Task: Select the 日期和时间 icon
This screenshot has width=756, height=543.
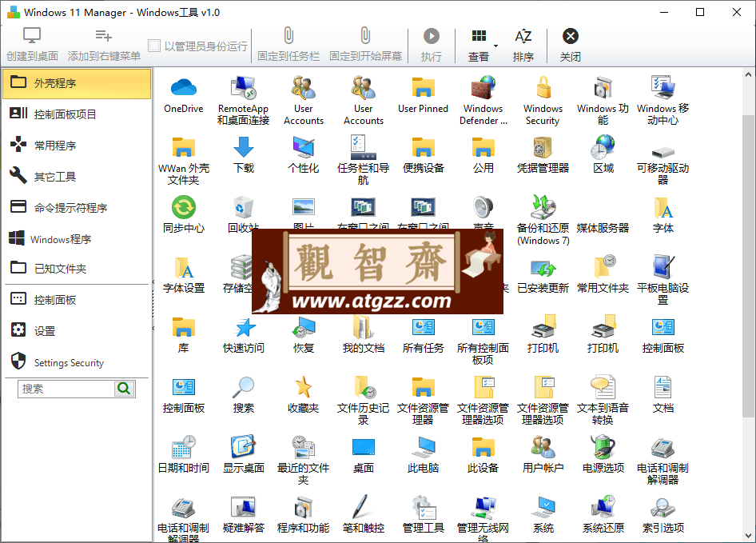Action: click(183, 447)
